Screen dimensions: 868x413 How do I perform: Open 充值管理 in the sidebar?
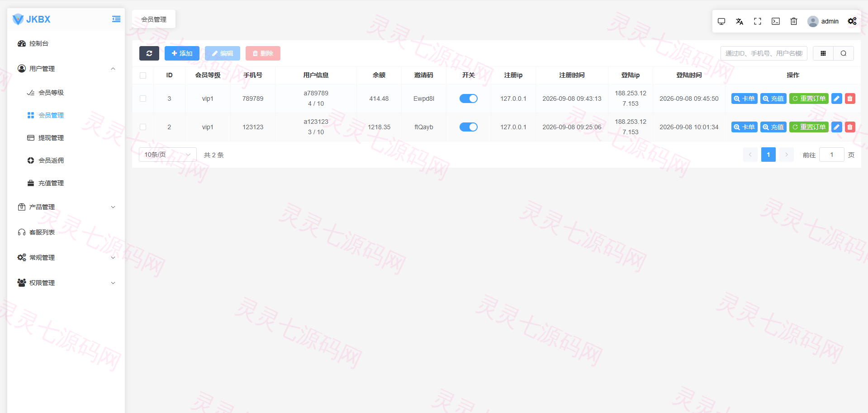pos(66,183)
